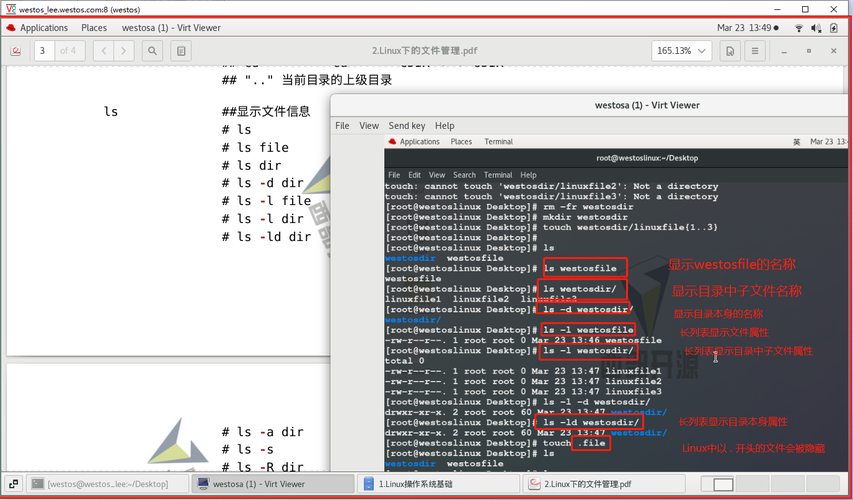Switch to 2.Linux下的文件管理.pdf taskbar window
Image resolution: width=853 pixels, height=500 pixels.
pyautogui.click(x=604, y=484)
